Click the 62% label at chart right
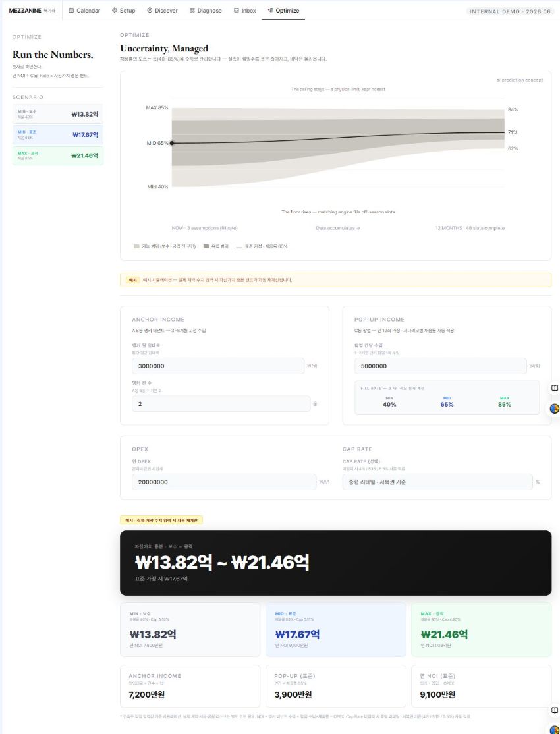This screenshot has height=734, width=560. point(513,148)
